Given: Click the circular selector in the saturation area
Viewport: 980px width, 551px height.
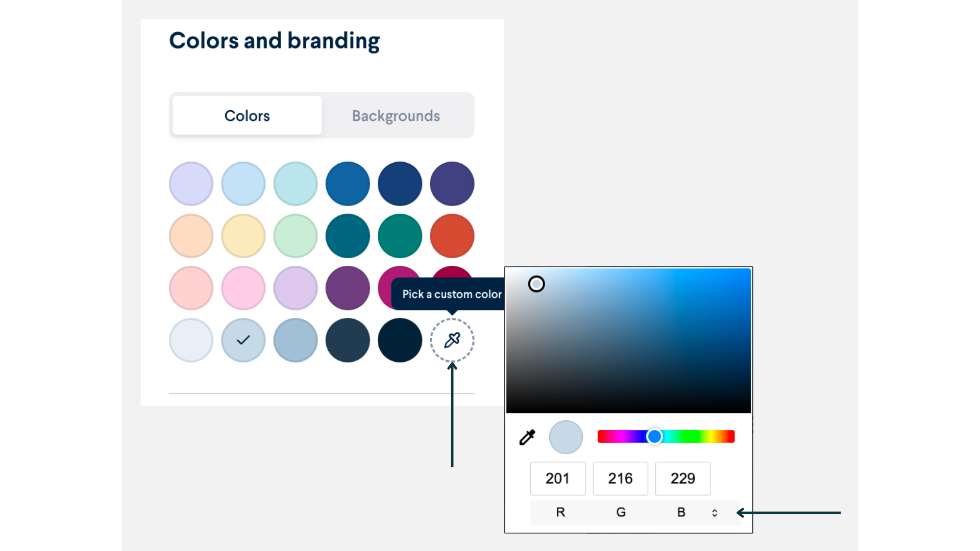Looking at the screenshot, I should (x=536, y=284).
